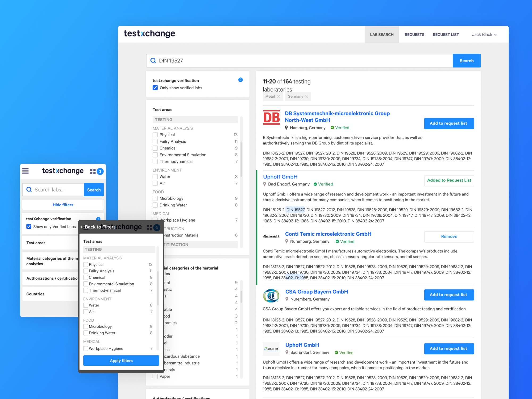Open CSA Group Bayern GmbH link
Image resolution: width=532 pixels, height=399 pixels.
coord(317,292)
